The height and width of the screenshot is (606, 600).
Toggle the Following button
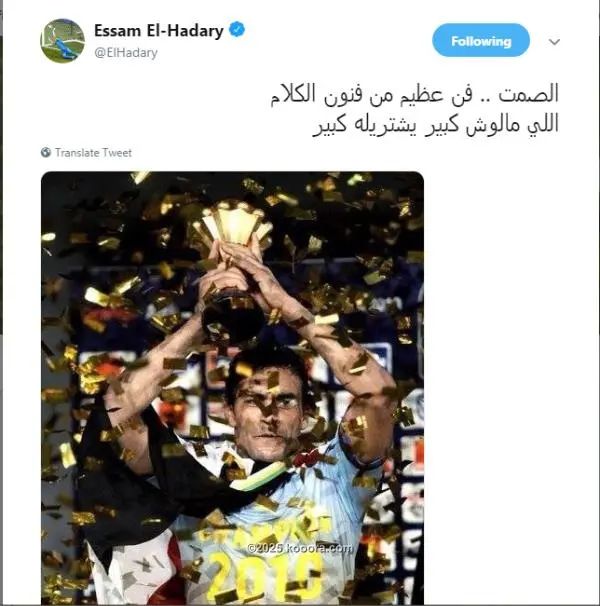[x=481, y=40]
